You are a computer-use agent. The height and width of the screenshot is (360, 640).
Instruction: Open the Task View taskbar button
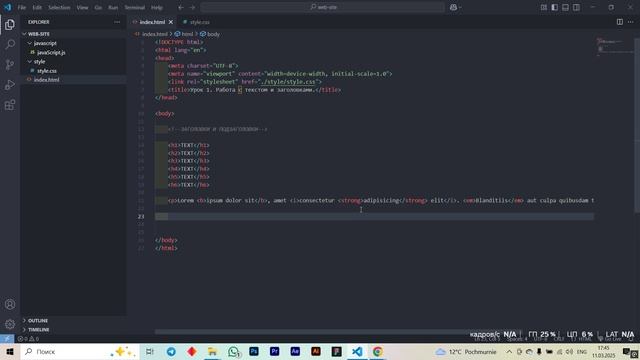click(x=149, y=351)
